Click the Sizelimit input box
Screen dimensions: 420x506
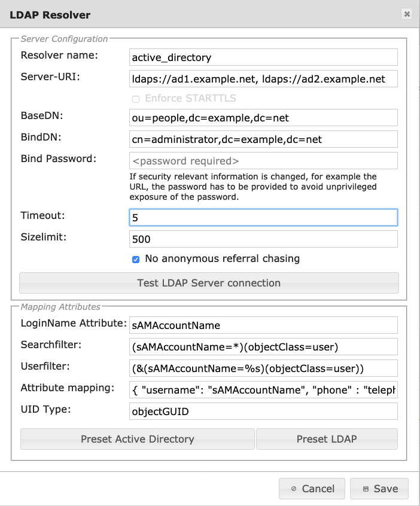pyautogui.click(x=263, y=239)
